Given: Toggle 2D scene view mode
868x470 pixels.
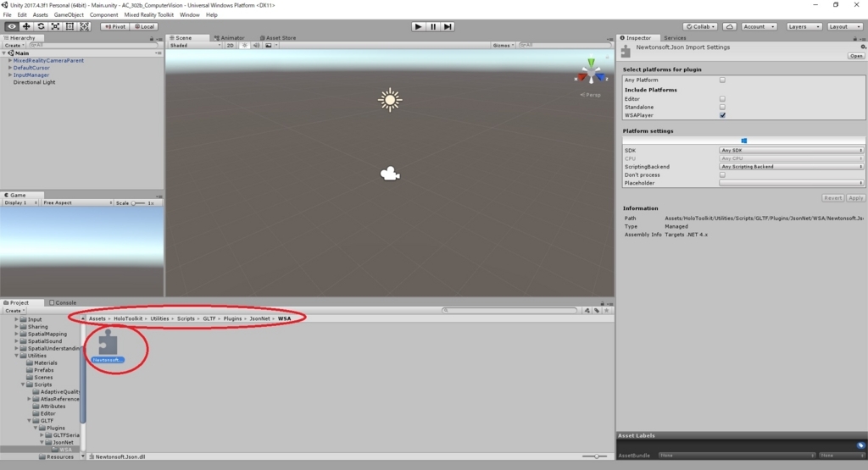Looking at the screenshot, I should (231, 46).
